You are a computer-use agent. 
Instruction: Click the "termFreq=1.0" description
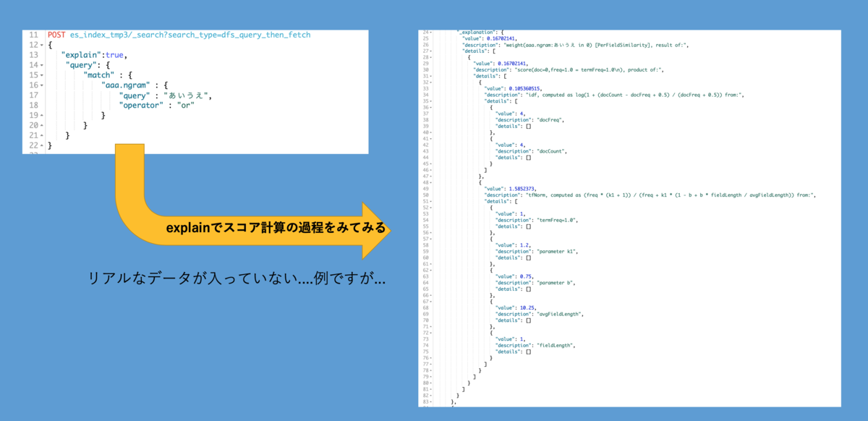(556, 220)
